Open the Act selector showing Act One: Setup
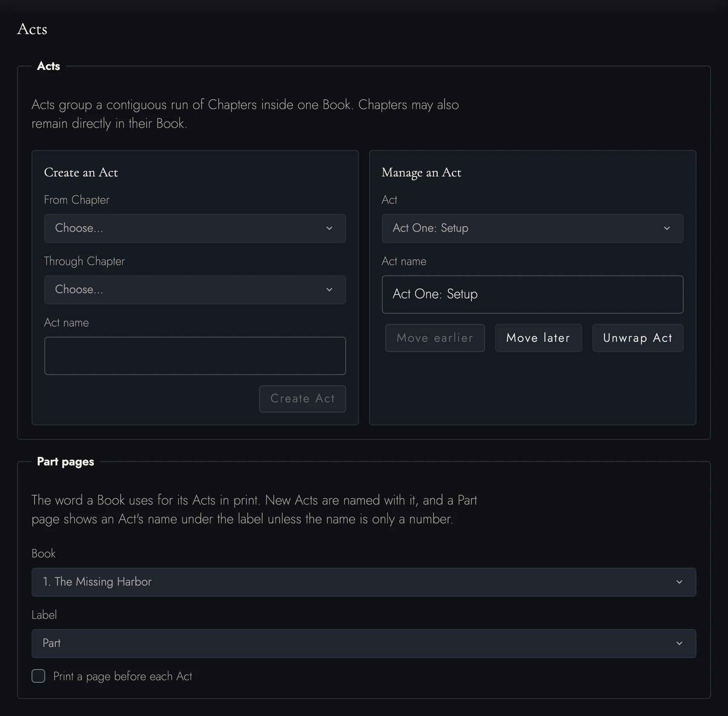This screenshot has width=728, height=716. point(532,228)
